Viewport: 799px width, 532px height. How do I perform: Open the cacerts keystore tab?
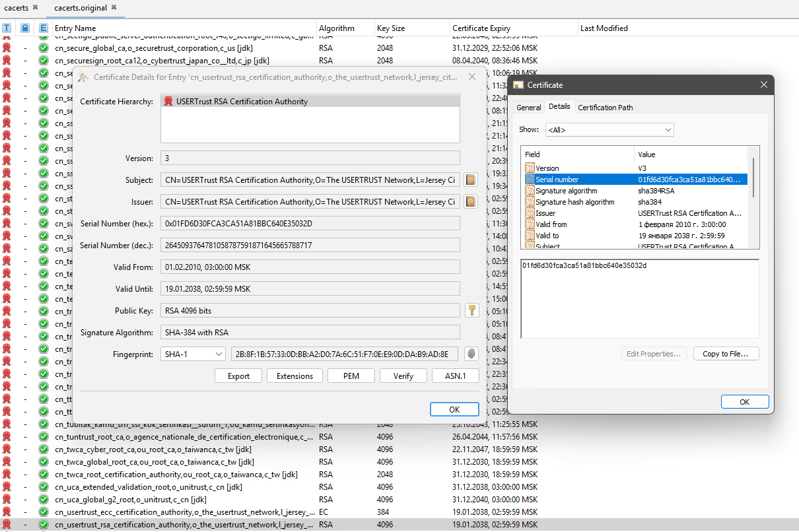pos(17,7)
